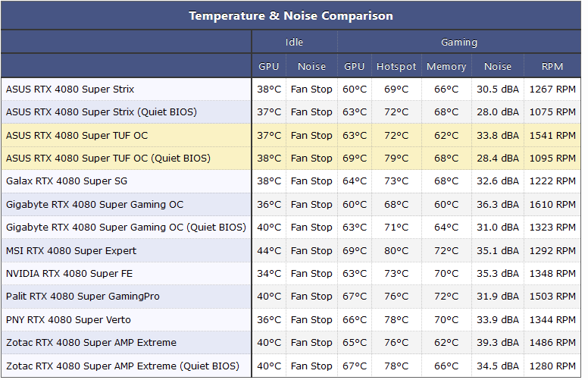The height and width of the screenshot is (380, 588).
Task: Click the 39.3 dBA noise value
Action: [x=498, y=343]
